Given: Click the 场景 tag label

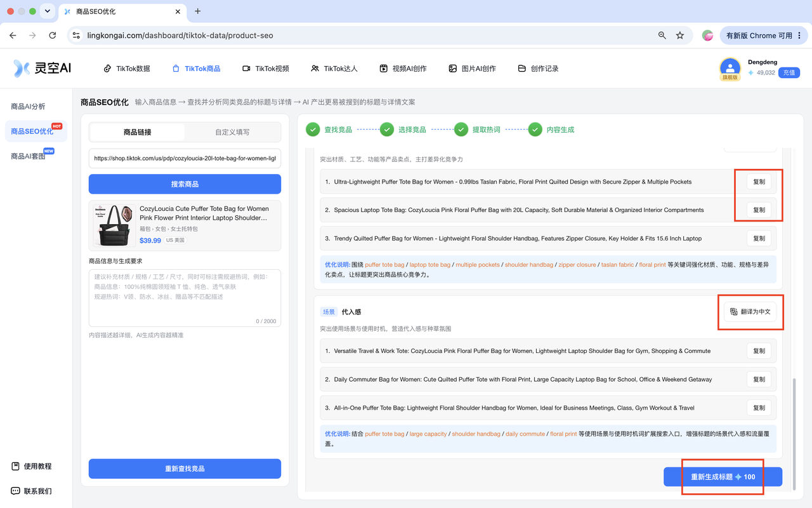Looking at the screenshot, I should (329, 312).
